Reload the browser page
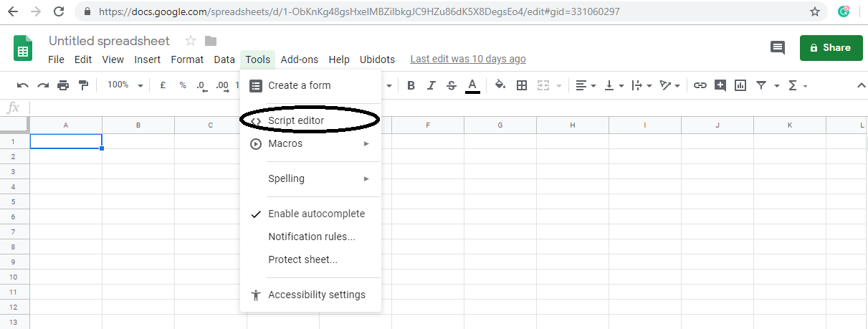Screen dimensions: 868x329 (x=59, y=11)
